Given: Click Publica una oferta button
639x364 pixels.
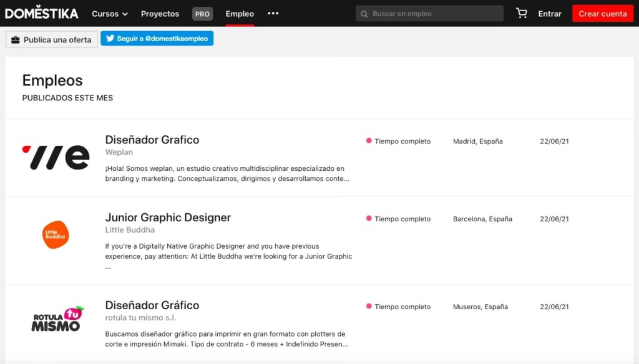Looking at the screenshot, I should tap(52, 39).
